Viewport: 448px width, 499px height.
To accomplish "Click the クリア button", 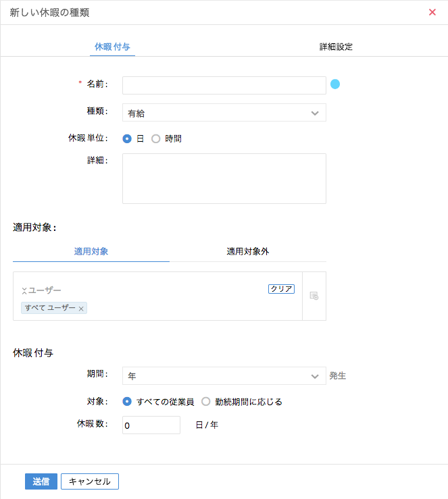I will click(x=281, y=288).
